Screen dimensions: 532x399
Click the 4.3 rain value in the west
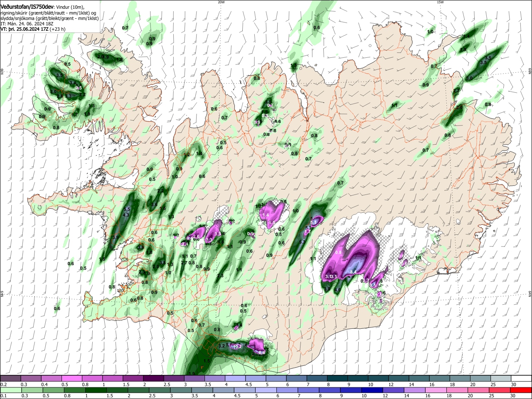tap(126, 215)
